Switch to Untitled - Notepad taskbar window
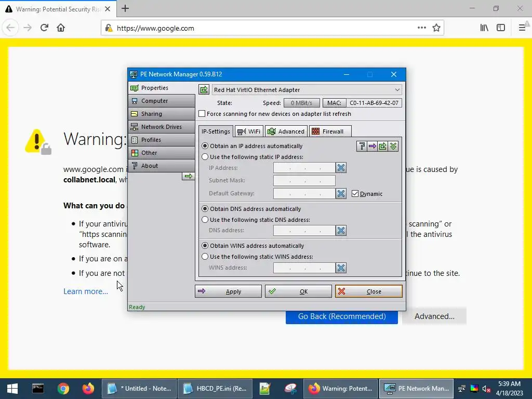 tap(139, 389)
